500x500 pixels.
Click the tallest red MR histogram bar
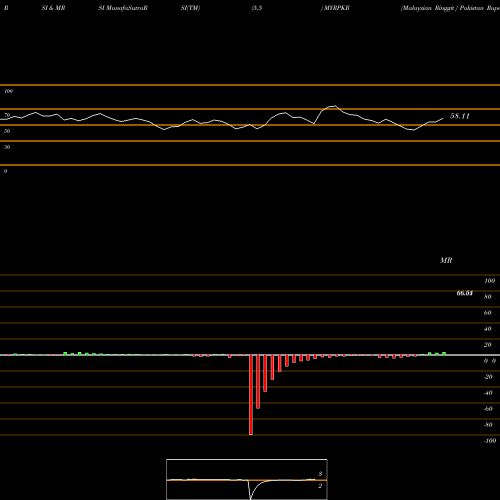coord(251,395)
